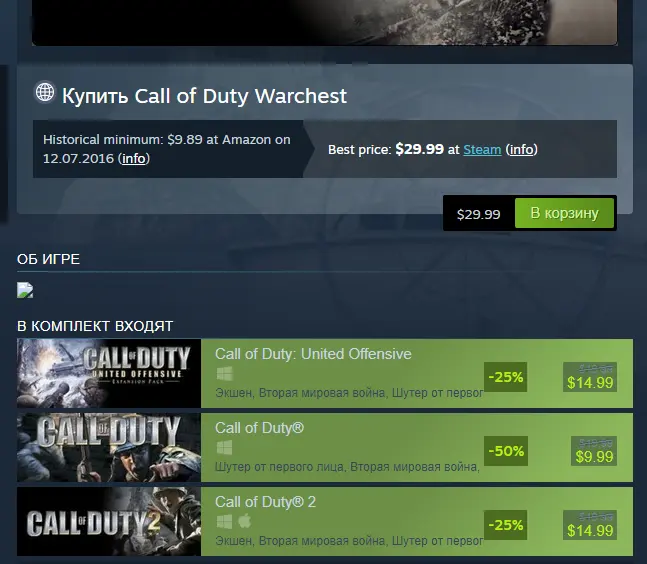The height and width of the screenshot is (564, 647).
Task: Click Windows icon under United Offensive
Action: click(x=224, y=374)
